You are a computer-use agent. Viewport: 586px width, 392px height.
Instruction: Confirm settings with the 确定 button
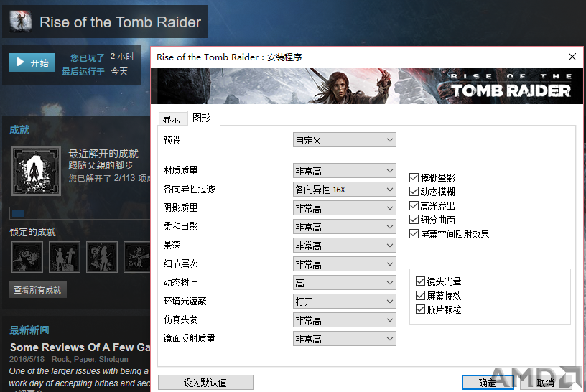[488, 382]
